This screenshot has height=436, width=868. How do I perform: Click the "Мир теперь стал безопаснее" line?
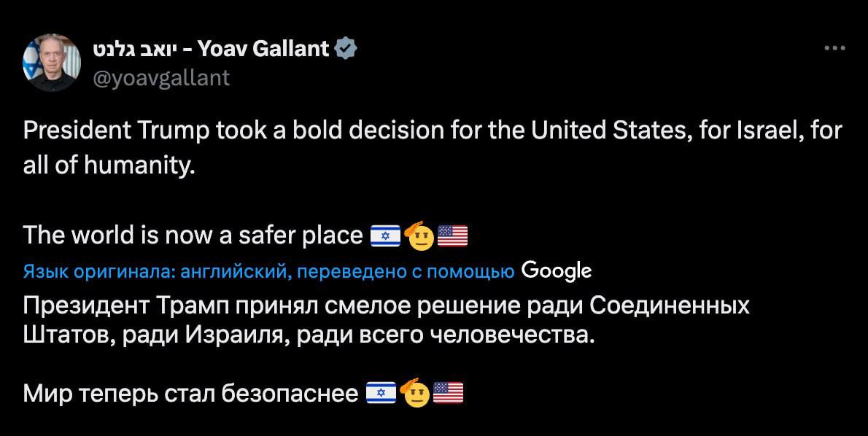coord(191,394)
